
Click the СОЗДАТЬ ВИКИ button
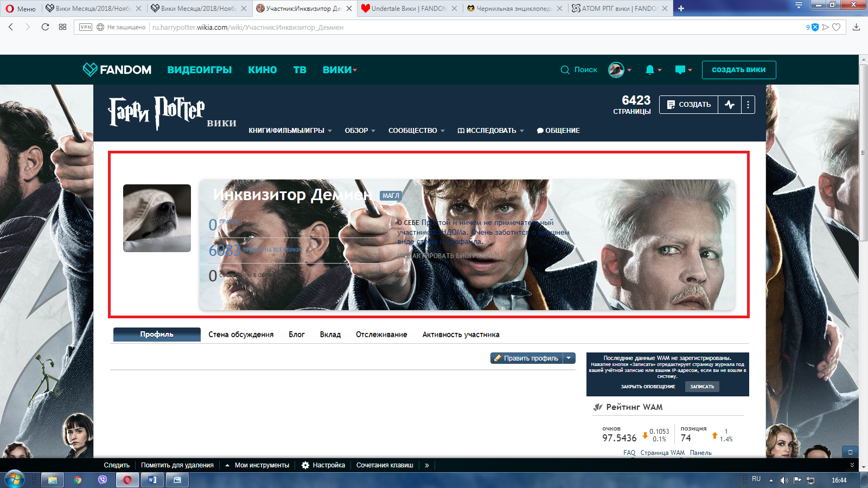[738, 70]
